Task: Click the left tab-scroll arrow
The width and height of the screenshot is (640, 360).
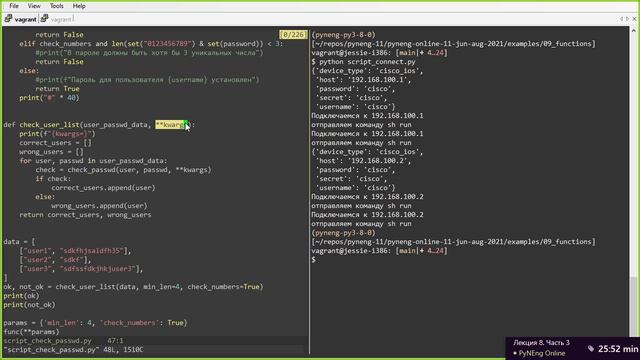Action: pyautogui.click(x=621, y=19)
